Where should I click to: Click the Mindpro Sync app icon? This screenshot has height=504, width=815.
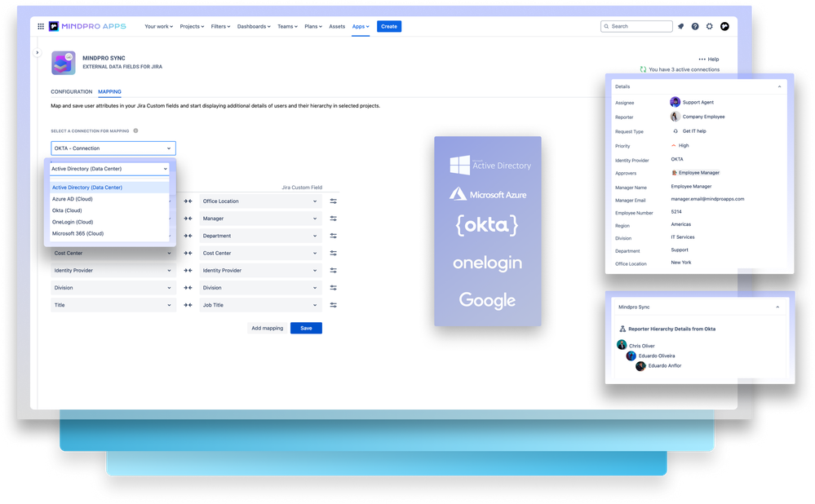pos(64,63)
